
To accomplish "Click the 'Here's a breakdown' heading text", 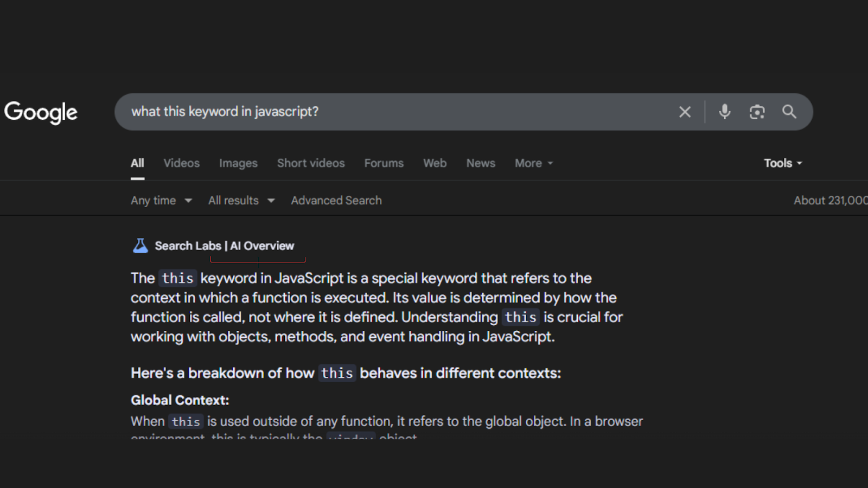I will pos(346,373).
